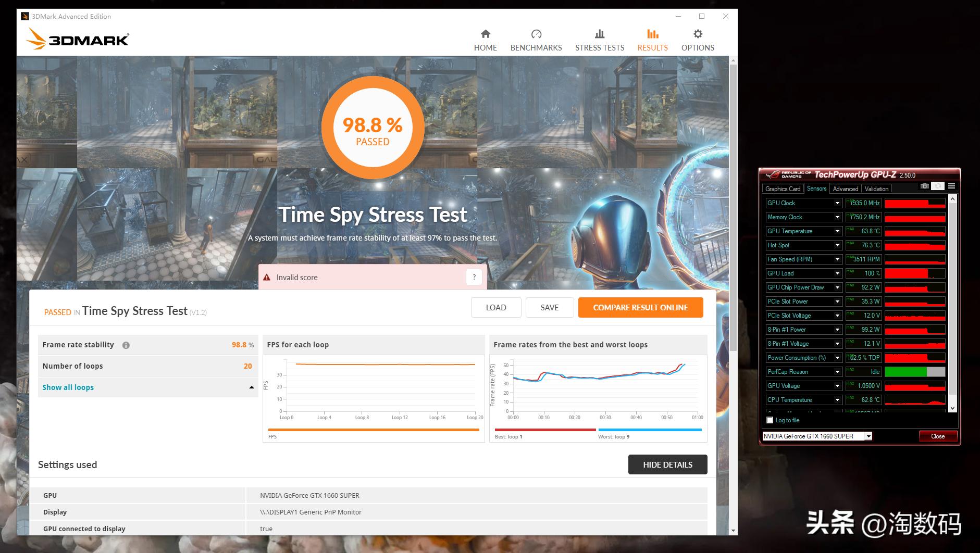Image resolution: width=980 pixels, height=553 pixels.
Task: Click the Generic PnP Monitor display value
Action: (x=311, y=512)
